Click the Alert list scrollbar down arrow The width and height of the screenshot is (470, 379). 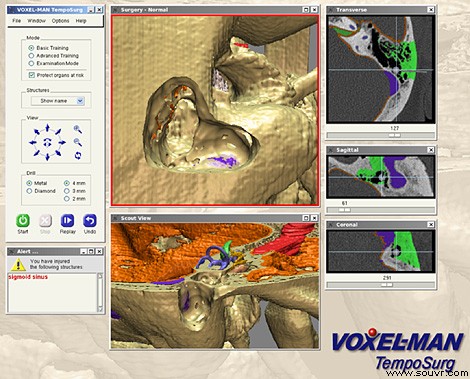point(100,309)
